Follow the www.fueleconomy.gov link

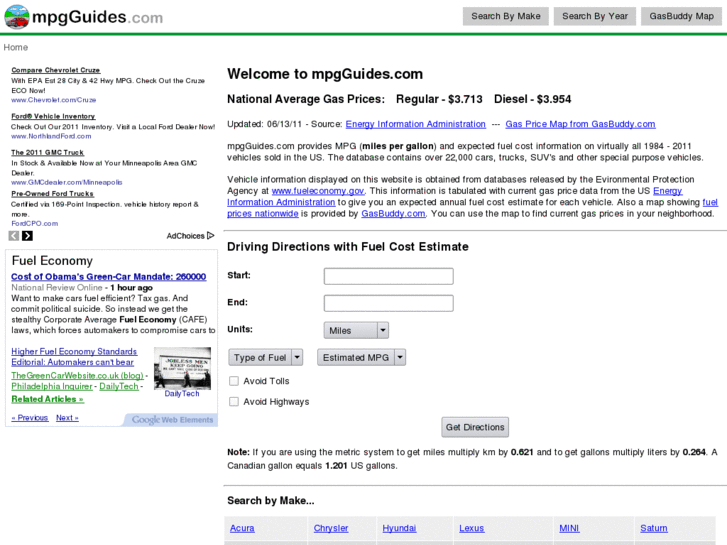coord(318,191)
